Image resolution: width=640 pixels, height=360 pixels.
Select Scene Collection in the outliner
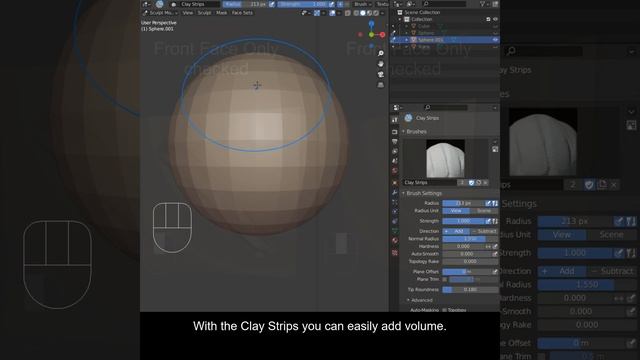tap(422, 12)
